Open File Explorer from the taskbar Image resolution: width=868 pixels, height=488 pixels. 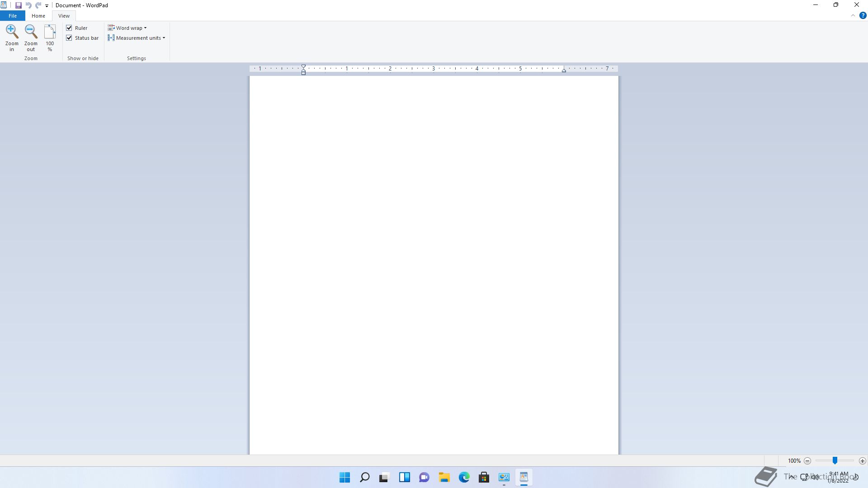pos(444,478)
